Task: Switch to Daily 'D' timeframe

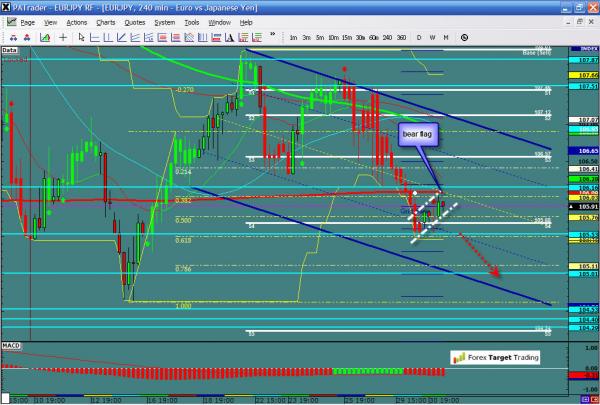Action: (x=419, y=37)
